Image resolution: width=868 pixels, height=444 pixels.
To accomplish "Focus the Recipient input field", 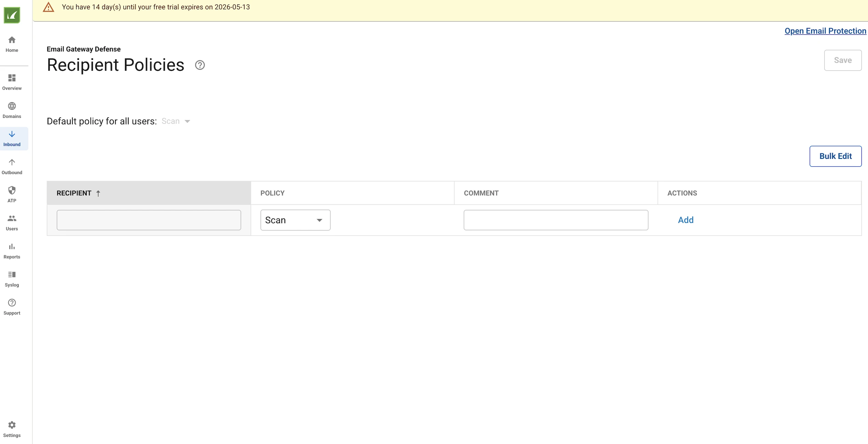I will click(x=149, y=220).
